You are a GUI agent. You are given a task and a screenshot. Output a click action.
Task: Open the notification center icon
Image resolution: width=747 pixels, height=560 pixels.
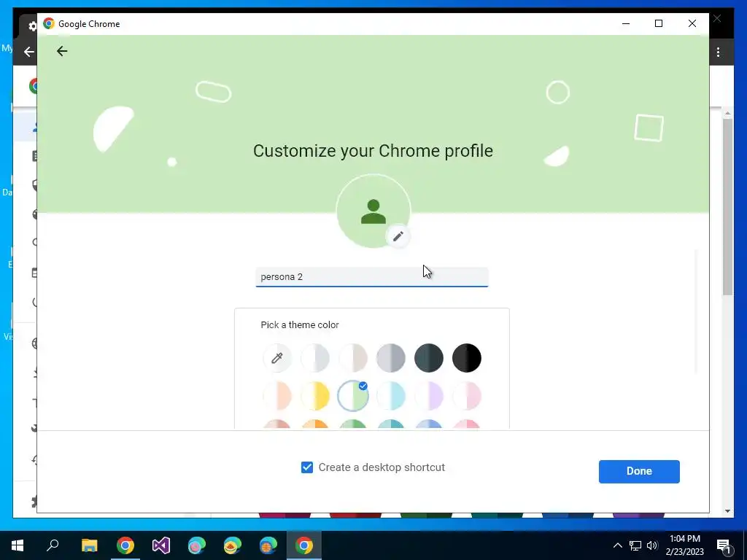click(724, 545)
